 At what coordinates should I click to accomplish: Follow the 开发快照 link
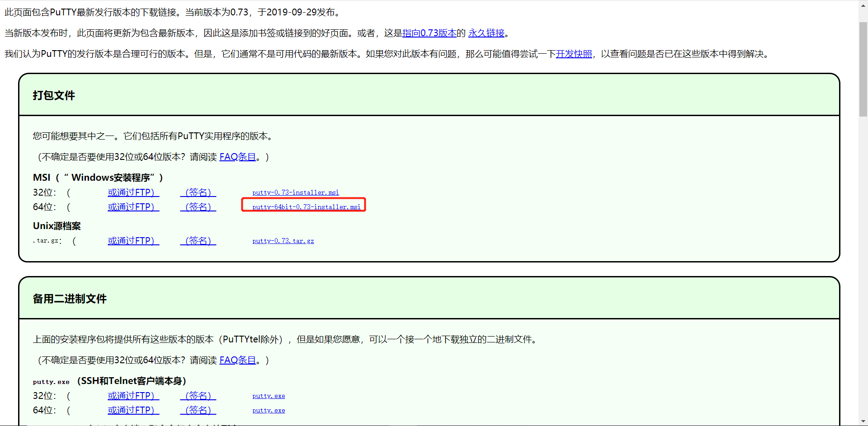pyautogui.click(x=574, y=54)
